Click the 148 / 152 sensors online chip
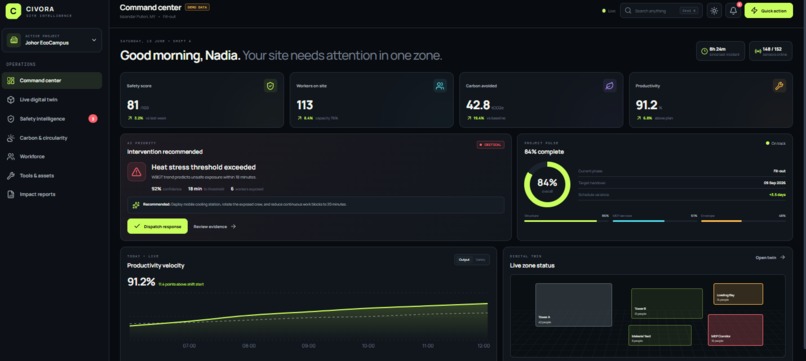 tap(771, 51)
